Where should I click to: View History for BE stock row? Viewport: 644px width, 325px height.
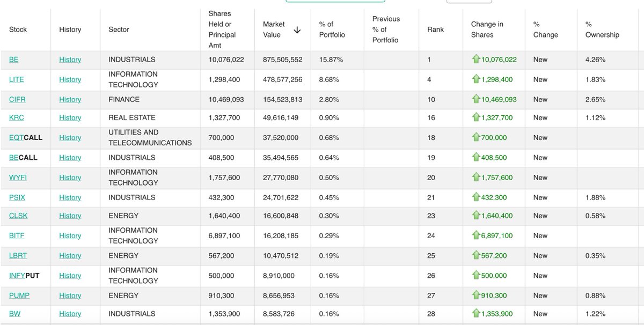[70, 60]
